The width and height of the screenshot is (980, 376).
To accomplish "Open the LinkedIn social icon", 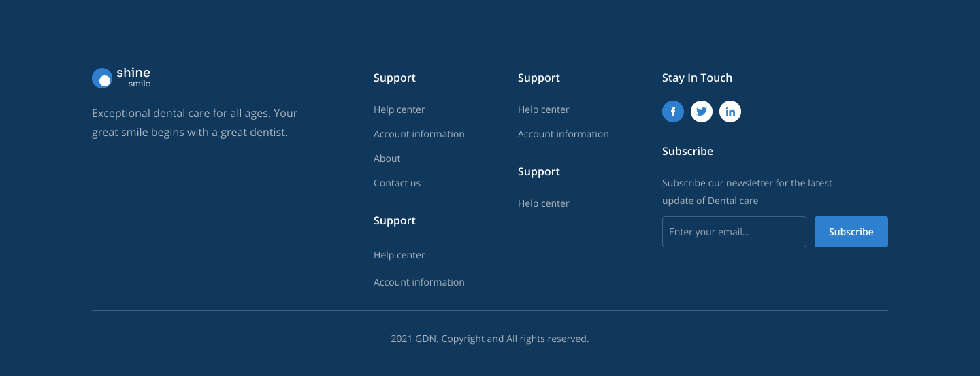I will [730, 112].
